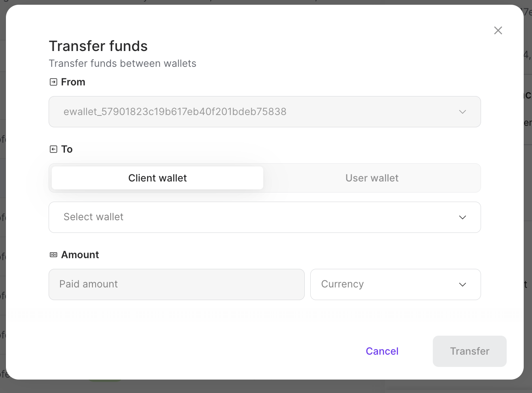Image resolution: width=532 pixels, height=393 pixels.
Task: Close the Transfer funds dialog
Action: [x=498, y=30]
